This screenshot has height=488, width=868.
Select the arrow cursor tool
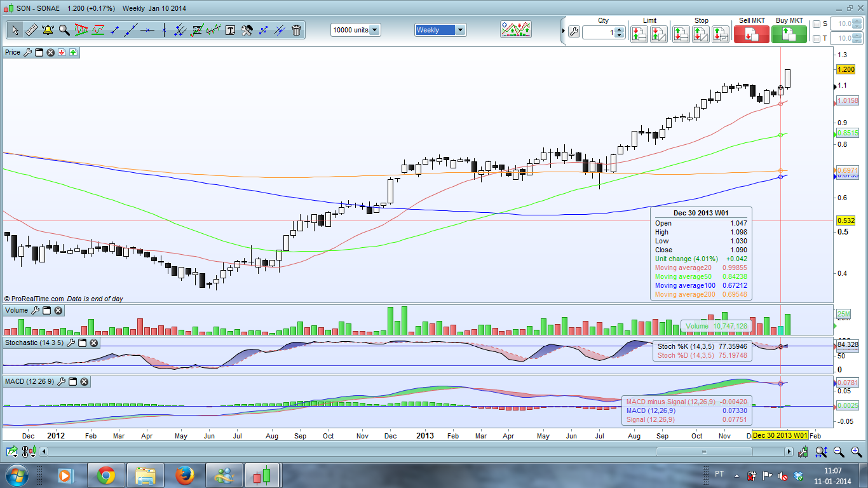point(15,30)
